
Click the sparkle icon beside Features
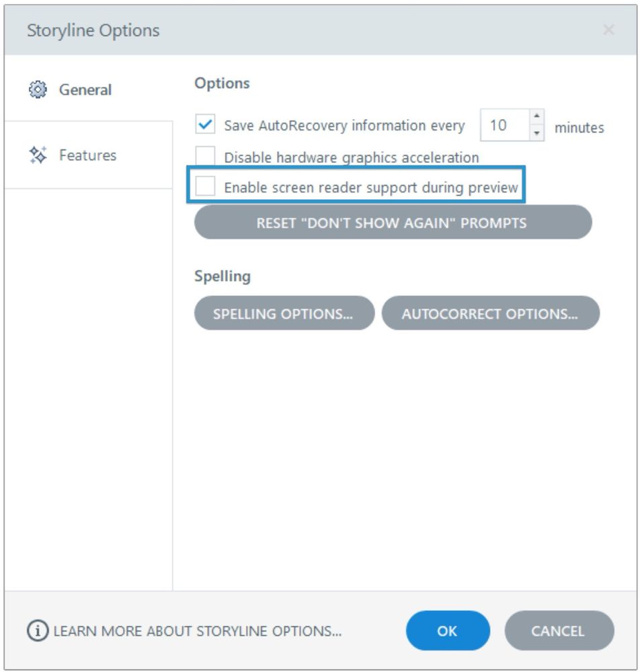(x=36, y=155)
